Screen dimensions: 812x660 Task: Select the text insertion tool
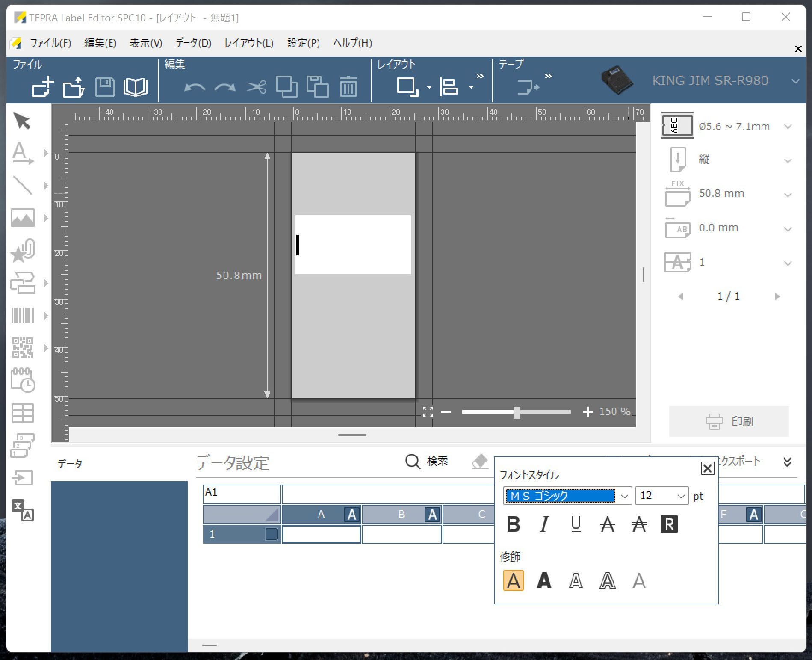tap(22, 153)
